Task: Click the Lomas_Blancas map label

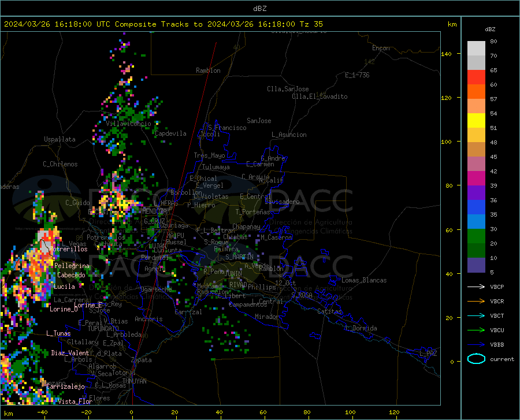Action: [364, 280]
